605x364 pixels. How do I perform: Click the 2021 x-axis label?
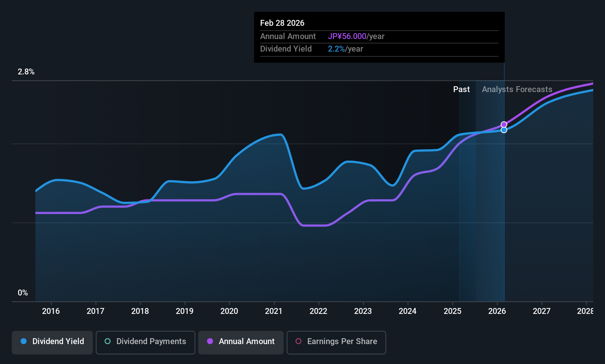pos(274,311)
